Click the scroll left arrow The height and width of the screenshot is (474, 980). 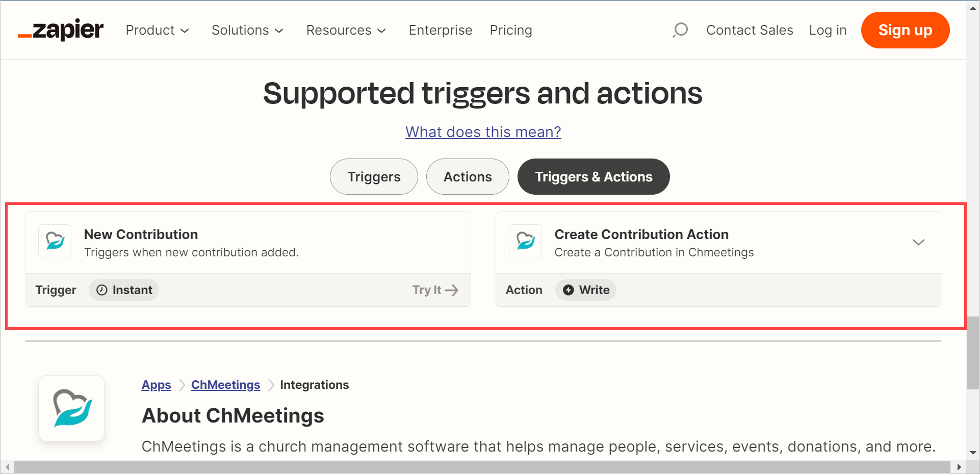7,467
